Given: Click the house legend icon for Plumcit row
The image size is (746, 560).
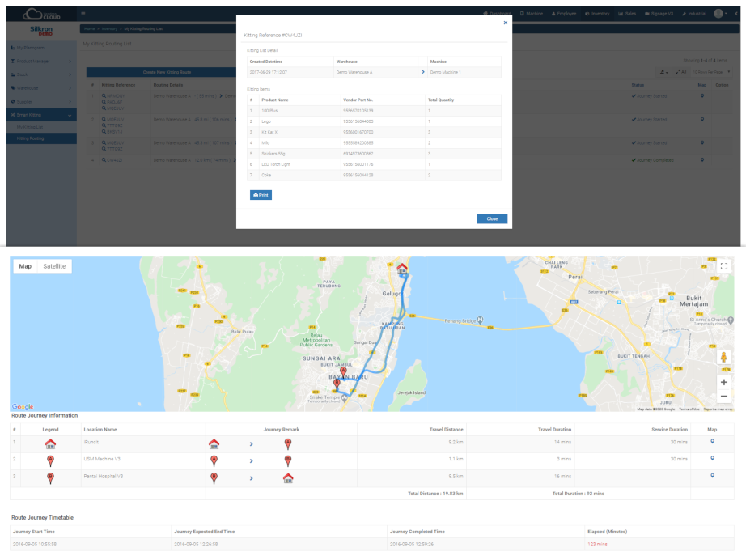Looking at the screenshot, I should (x=50, y=443).
